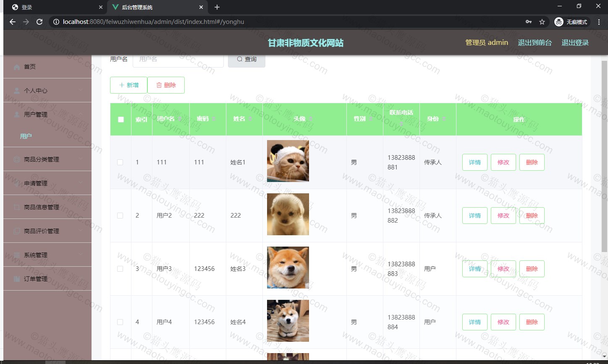Image resolution: width=608 pixels, height=364 pixels.
Task: Click the 管理员 admin label in header
Action: [487, 42]
